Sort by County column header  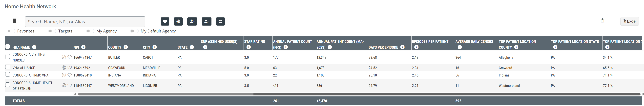click(x=115, y=47)
